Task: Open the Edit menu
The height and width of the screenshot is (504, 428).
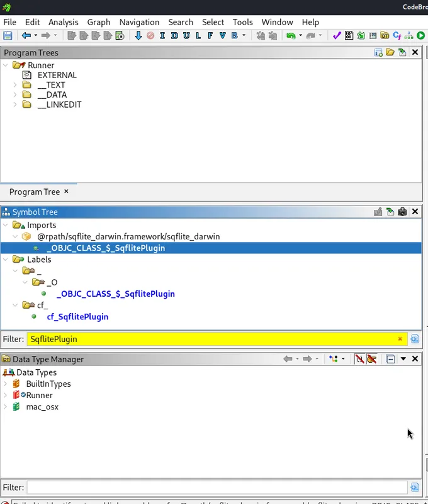Action: (33, 22)
